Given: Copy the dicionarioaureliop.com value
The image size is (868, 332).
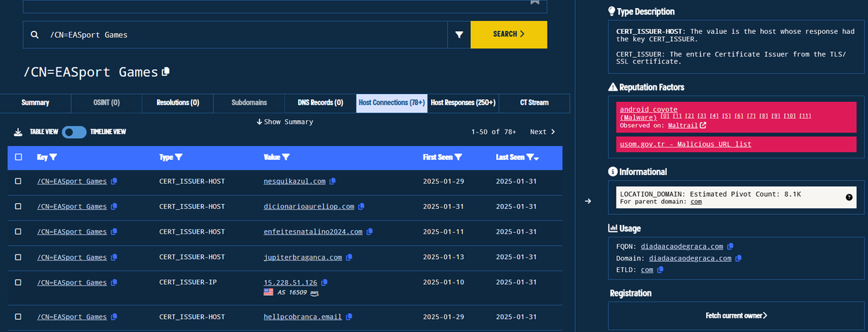Looking at the screenshot, I should click(x=361, y=206).
